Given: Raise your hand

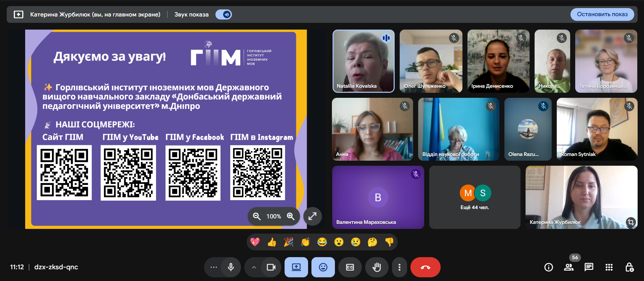Looking at the screenshot, I should point(377,267).
